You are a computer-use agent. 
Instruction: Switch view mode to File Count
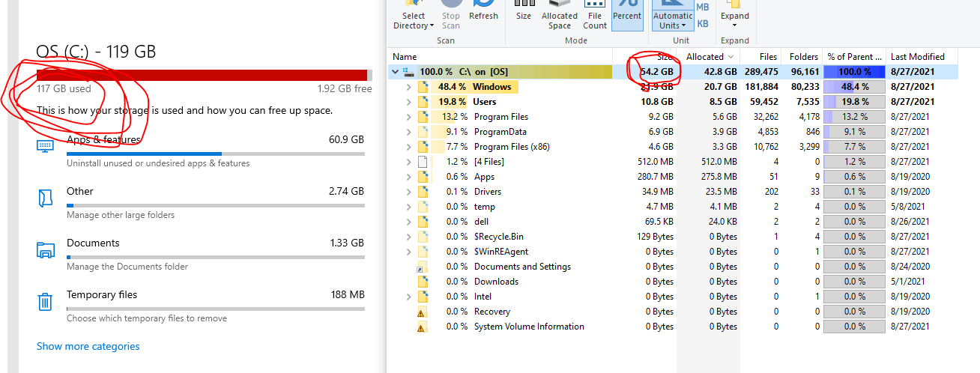click(595, 16)
